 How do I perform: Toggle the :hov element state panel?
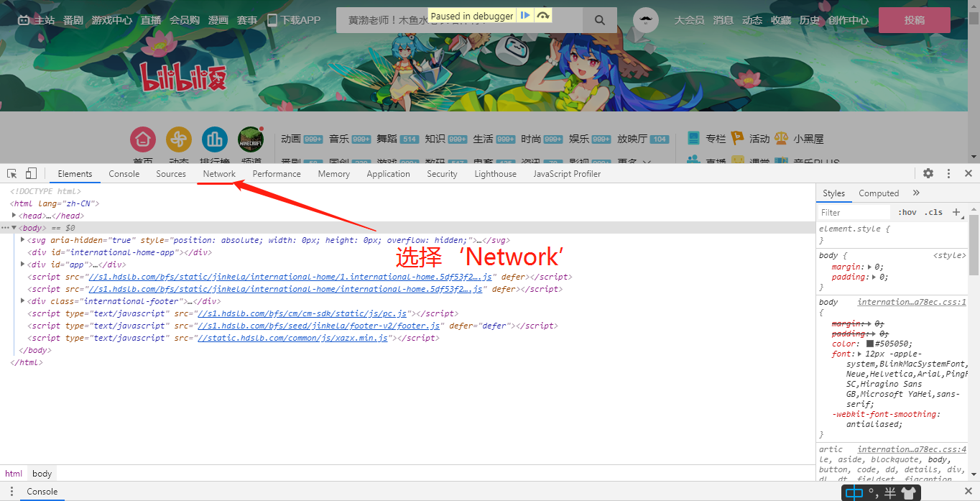[907, 212]
